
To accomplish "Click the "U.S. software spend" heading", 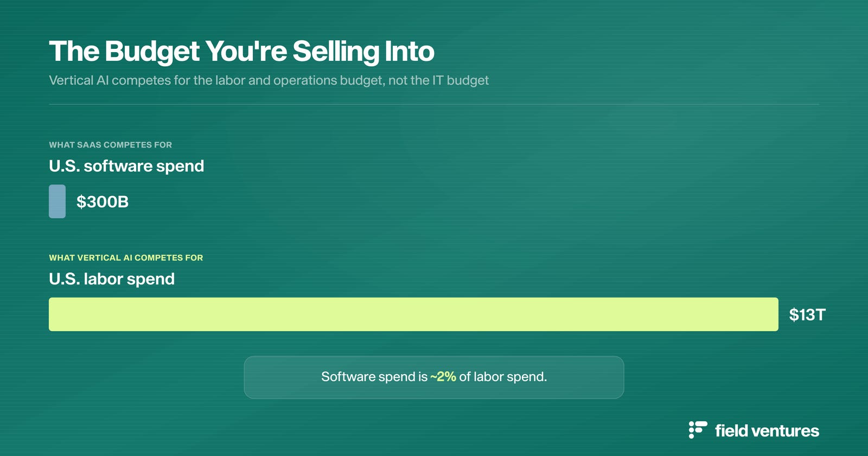I will click(x=126, y=166).
